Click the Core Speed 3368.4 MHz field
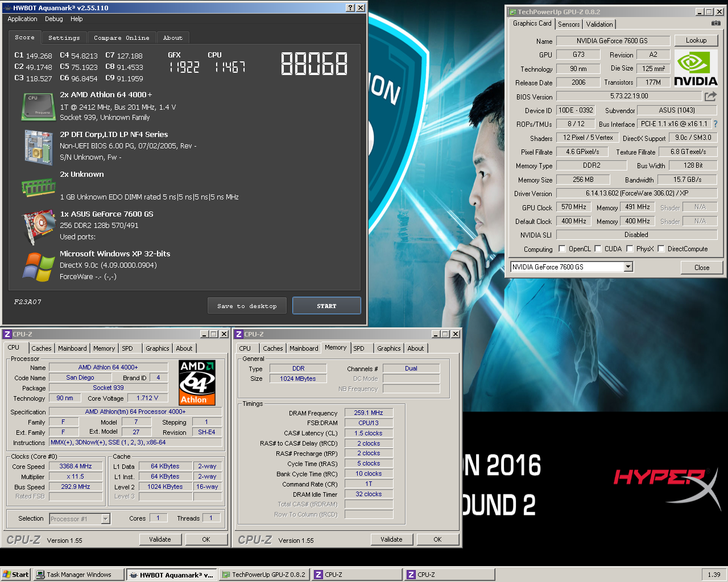The width and height of the screenshot is (728, 582). [x=76, y=466]
